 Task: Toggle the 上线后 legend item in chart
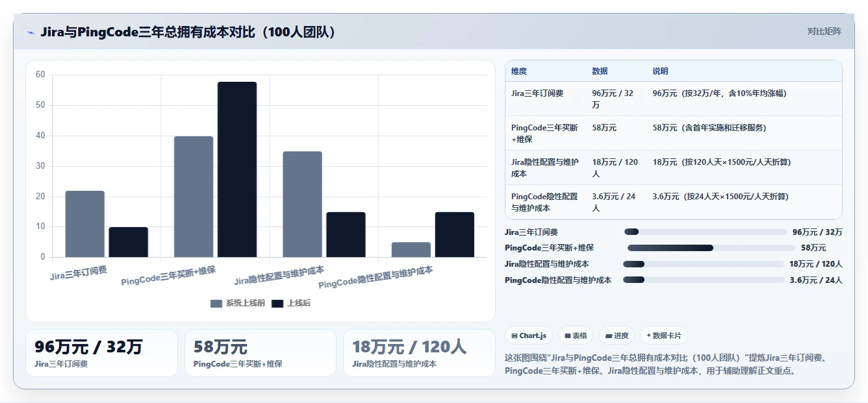pyautogui.click(x=291, y=303)
